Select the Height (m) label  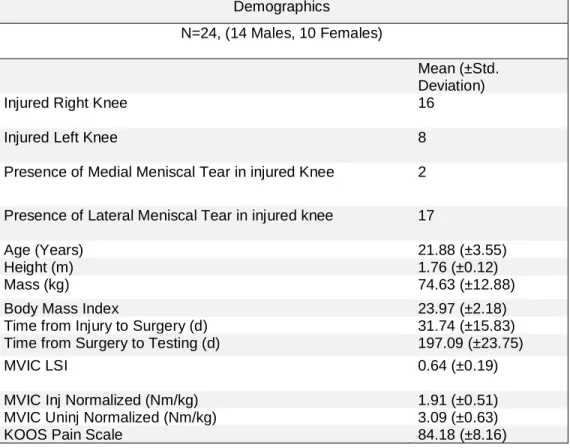coord(39,267)
